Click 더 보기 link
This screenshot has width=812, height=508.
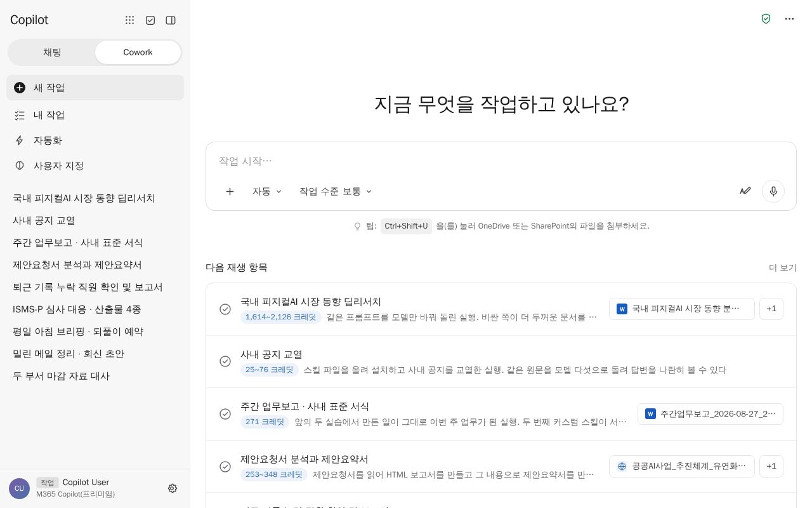pos(782,268)
